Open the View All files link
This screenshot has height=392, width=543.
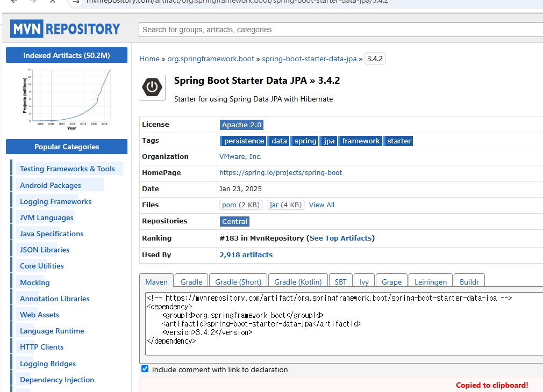pyautogui.click(x=321, y=205)
